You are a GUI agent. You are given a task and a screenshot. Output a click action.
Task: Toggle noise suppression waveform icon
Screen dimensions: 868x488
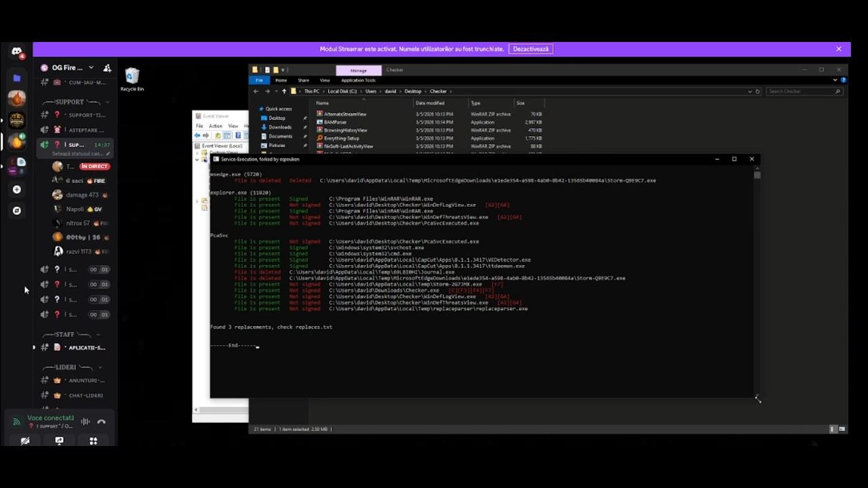point(85,422)
